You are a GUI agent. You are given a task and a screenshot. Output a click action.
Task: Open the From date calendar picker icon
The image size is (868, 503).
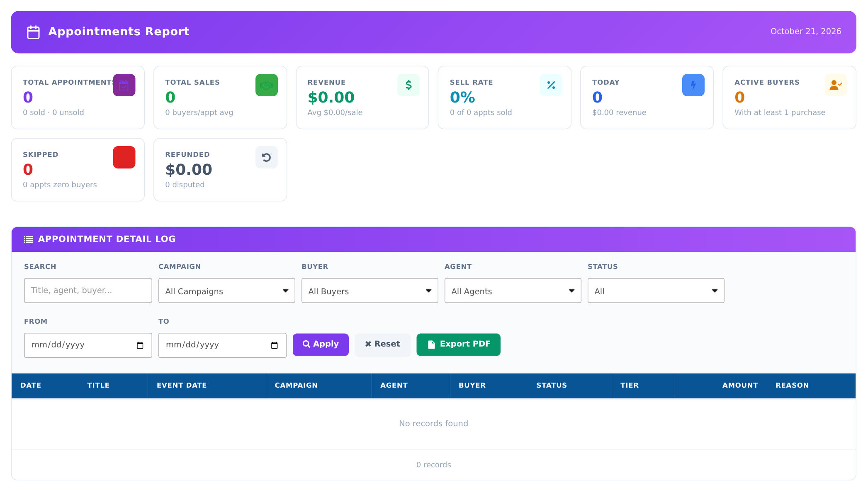(x=140, y=345)
